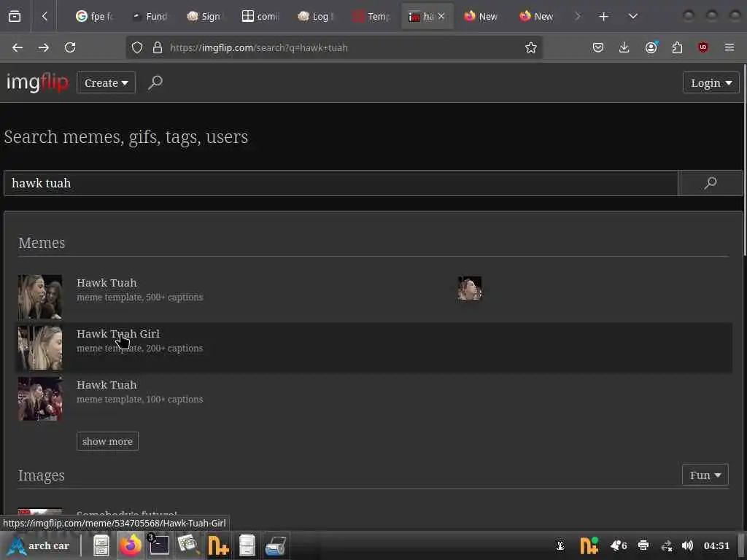747x560 pixels.
Task: Switch to the 'comi' tab
Action: pos(260,17)
